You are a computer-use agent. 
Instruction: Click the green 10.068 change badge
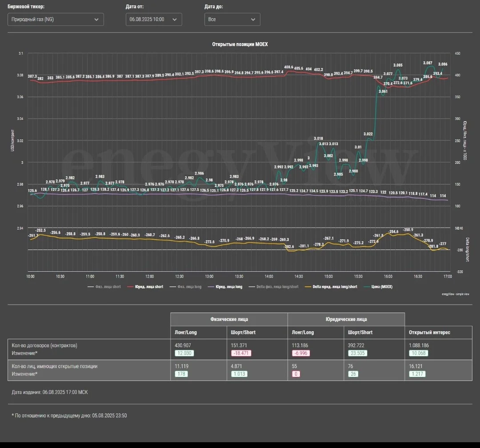(419, 353)
